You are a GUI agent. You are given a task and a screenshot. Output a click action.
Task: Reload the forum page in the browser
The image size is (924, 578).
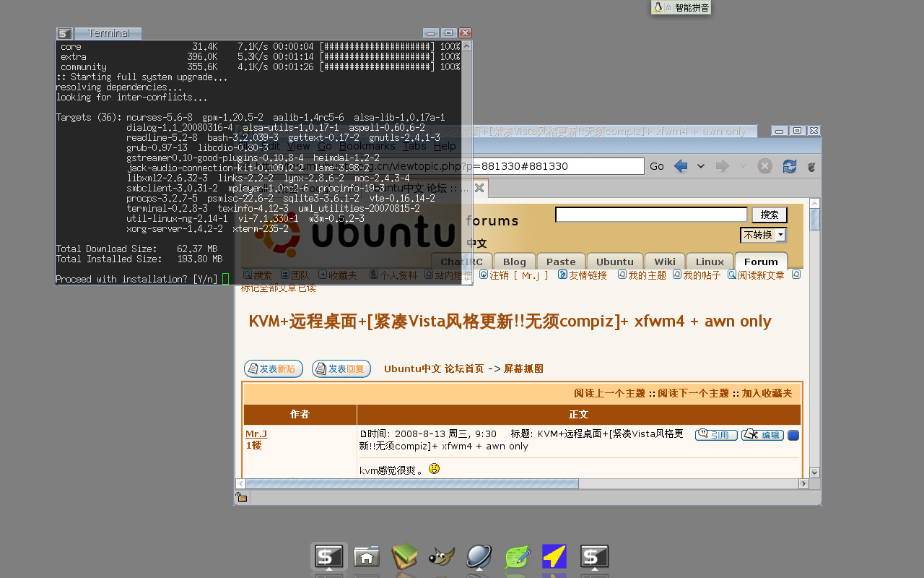[x=790, y=166]
